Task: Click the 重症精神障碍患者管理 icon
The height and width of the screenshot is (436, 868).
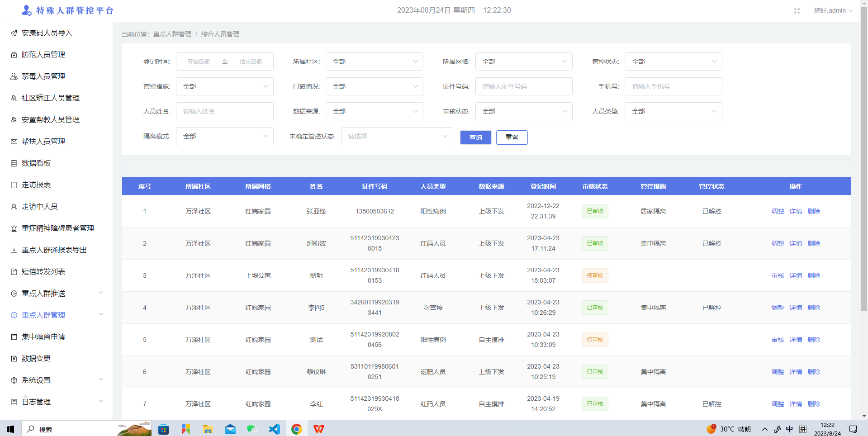Action: [x=14, y=228]
